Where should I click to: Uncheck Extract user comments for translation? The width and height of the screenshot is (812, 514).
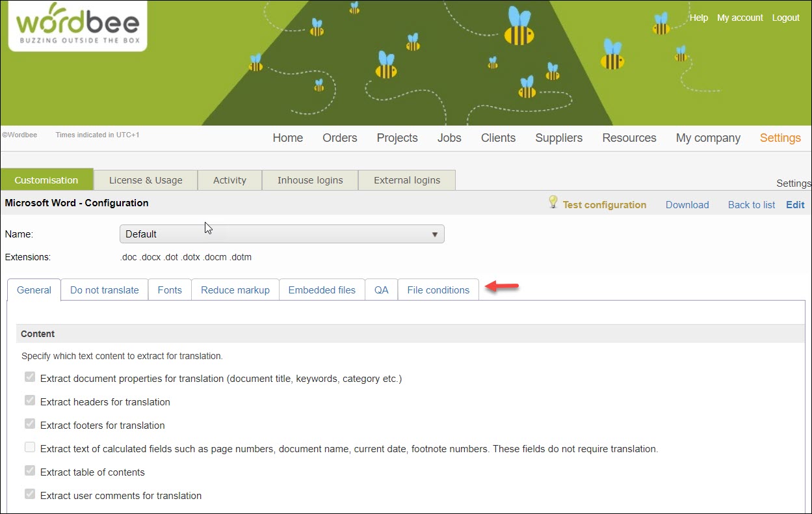(x=30, y=494)
